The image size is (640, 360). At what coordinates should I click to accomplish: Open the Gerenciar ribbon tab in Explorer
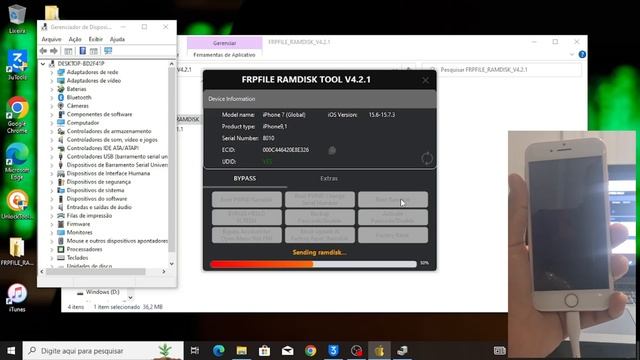pyautogui.click(x=224, y=43)
